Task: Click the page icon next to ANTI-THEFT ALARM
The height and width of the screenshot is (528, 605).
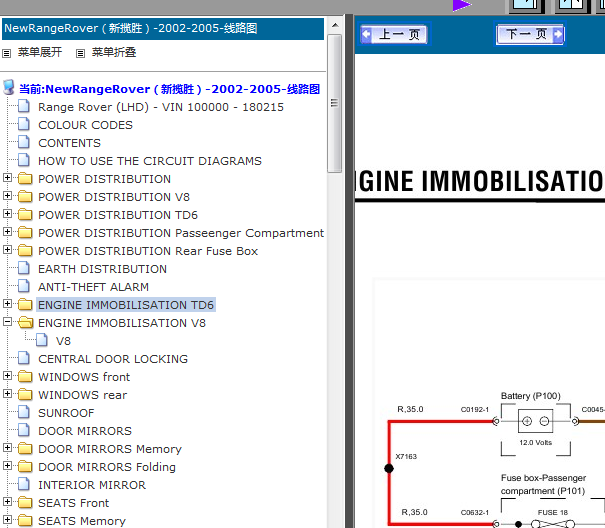Action: click(24, 286)
